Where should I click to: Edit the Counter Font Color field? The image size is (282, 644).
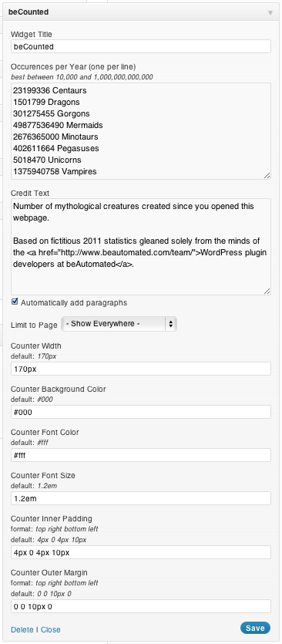coord(141,455)
